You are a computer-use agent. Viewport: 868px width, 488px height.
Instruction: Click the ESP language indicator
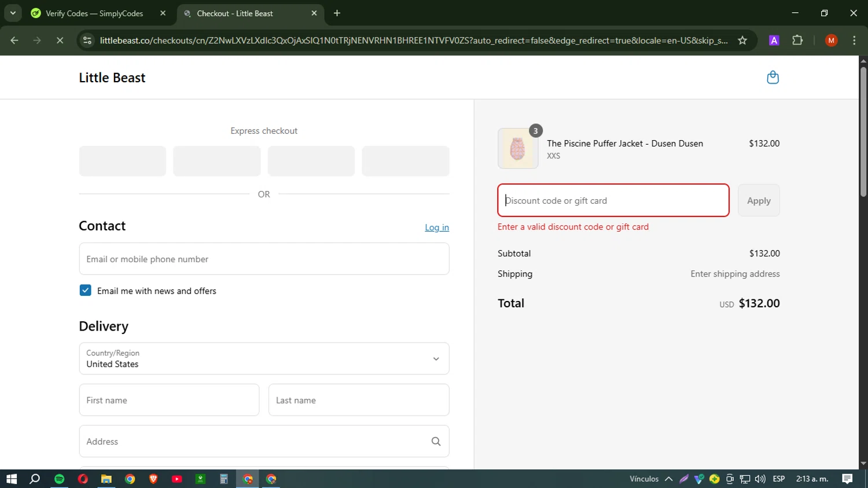pyautogui.click(x=779, y=479)
